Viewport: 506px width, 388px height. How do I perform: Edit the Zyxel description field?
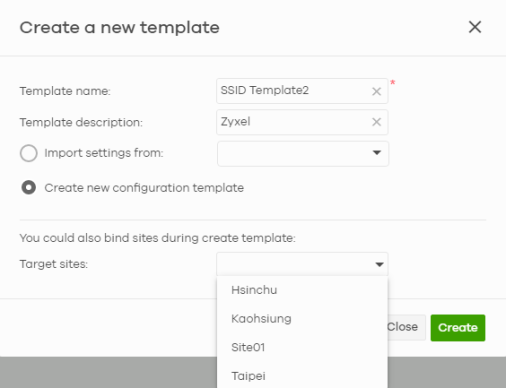(x=295, y=122)
